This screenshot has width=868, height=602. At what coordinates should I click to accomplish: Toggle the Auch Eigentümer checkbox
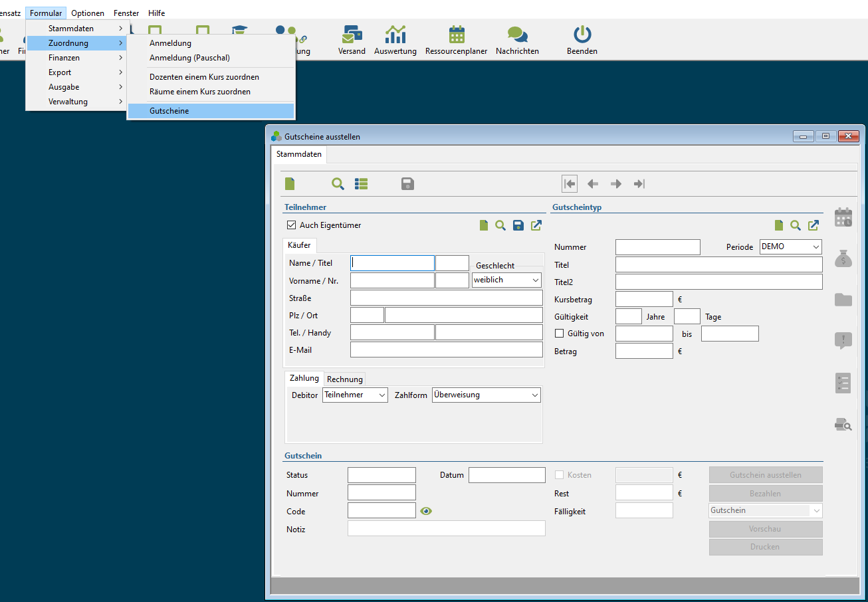click(x=291, y=225)
